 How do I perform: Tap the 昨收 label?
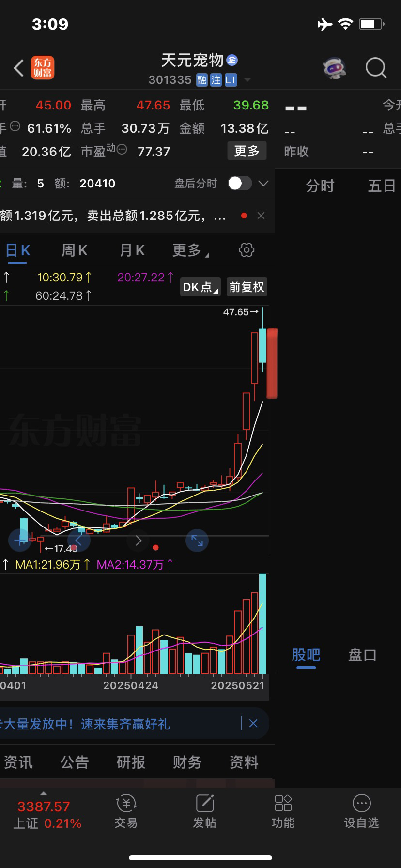(296, 152)
